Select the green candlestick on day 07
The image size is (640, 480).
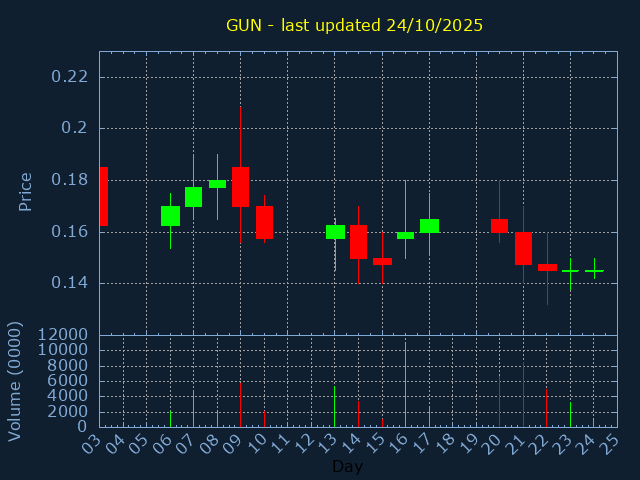click(193, 197)
